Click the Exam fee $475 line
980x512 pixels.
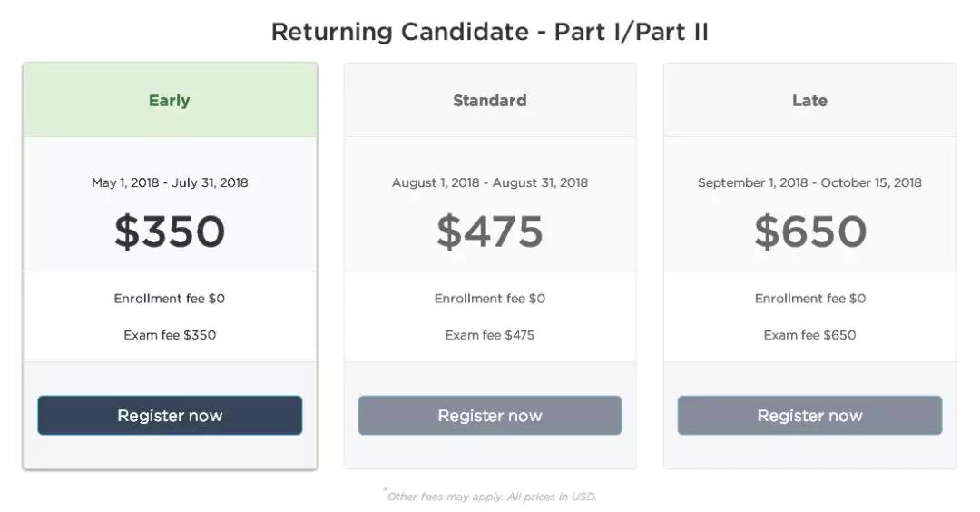click(x=490, y=335)
